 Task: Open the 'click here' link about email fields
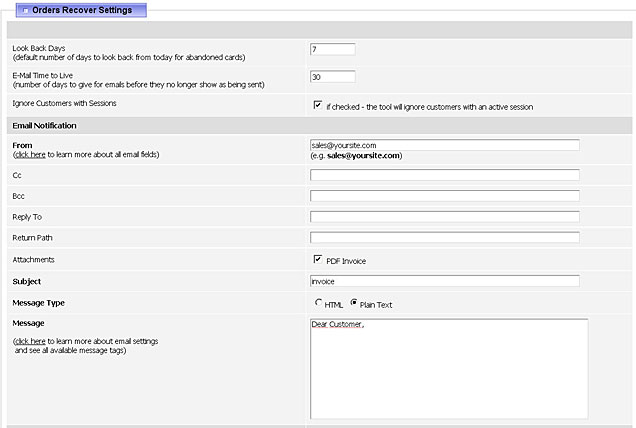pyautogui.click(x=30, y=155)
